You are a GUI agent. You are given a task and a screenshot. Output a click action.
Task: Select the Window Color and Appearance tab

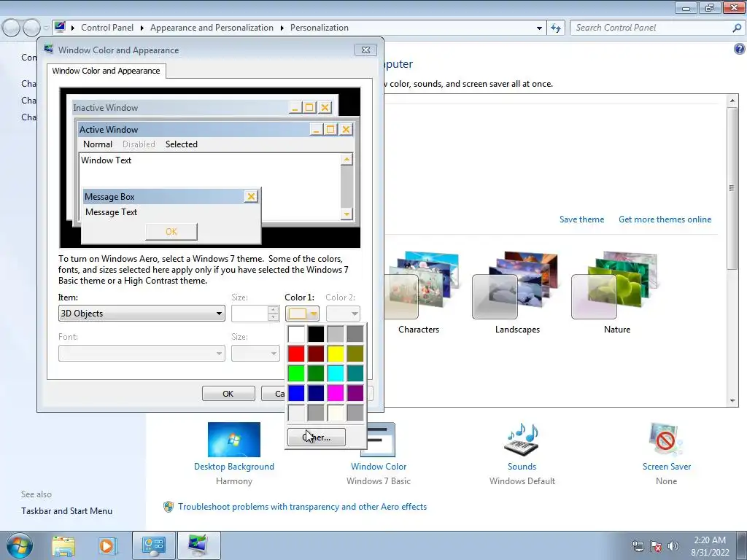(107, 71)
